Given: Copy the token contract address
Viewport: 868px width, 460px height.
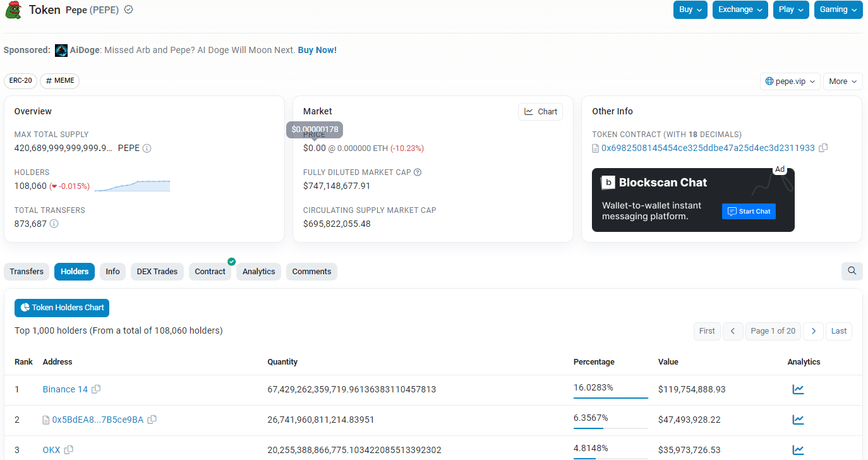Looking at the screenshot, I should tap(823, 148).
